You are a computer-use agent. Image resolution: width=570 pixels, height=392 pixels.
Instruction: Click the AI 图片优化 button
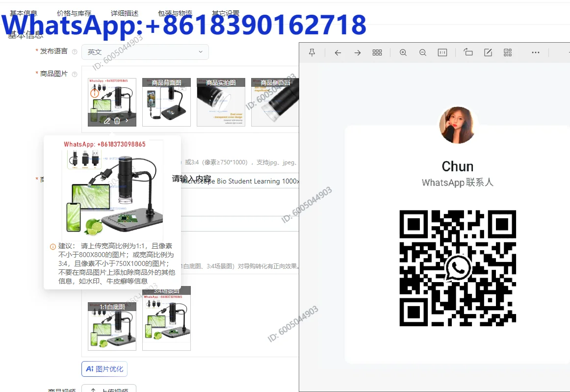104,369
